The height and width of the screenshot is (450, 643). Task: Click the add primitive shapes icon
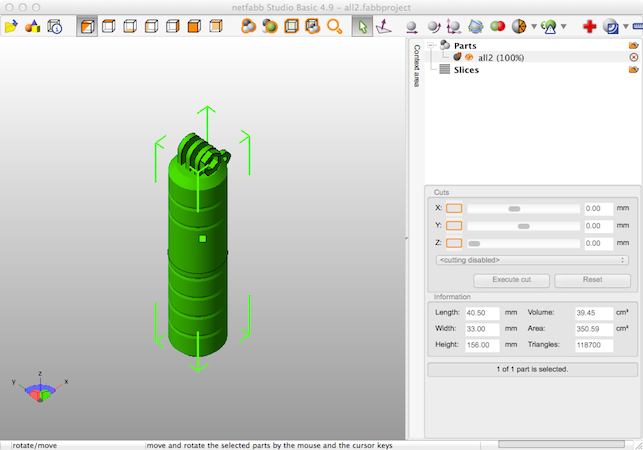[x=33, y=26]
